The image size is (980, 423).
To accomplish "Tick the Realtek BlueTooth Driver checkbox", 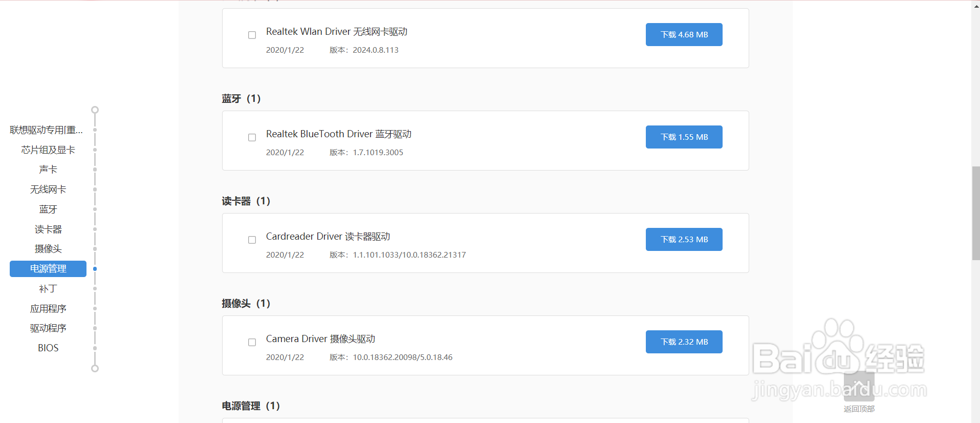I will pyautogui.click(x=252, y=138).
